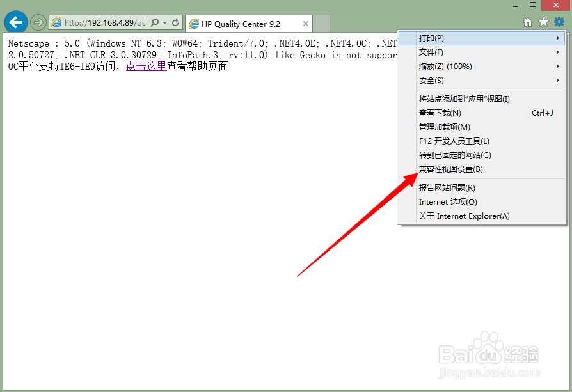Choose 报告网站问题(R)

point(482,188)
